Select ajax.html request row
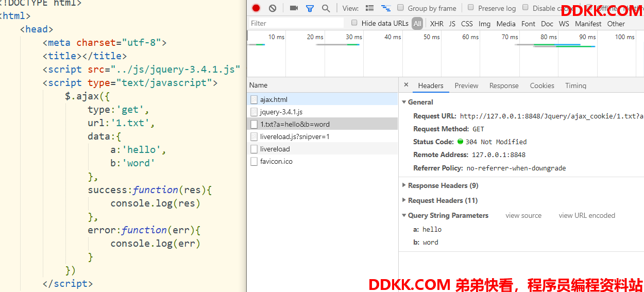This screenshot has height=292, width=644. click(323, 99)
